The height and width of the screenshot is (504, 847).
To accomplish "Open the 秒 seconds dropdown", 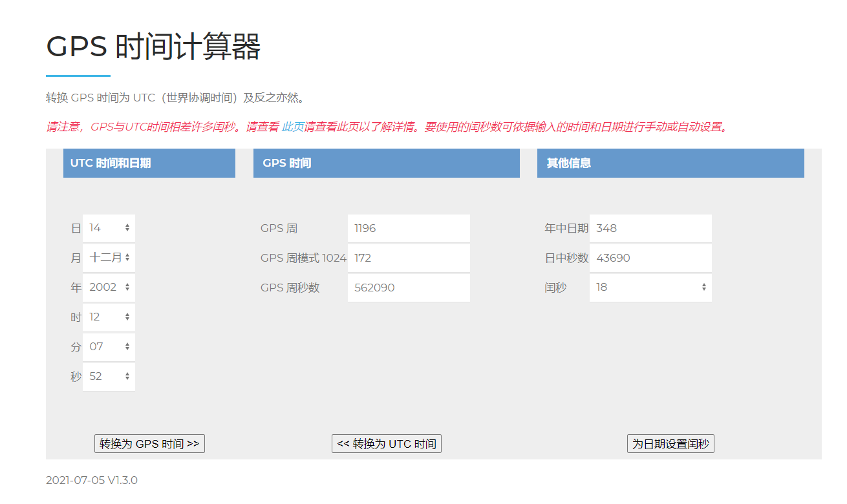I will (109, 376).
